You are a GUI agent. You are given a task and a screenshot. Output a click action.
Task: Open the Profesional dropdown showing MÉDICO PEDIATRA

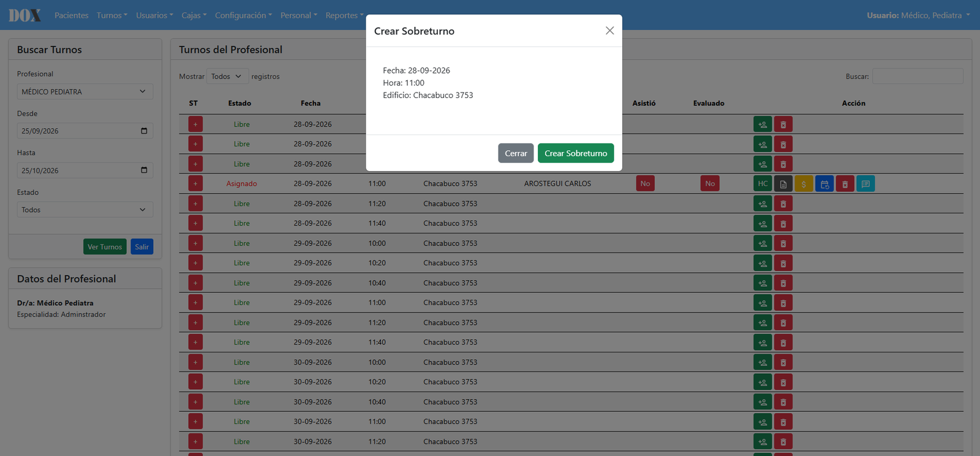[85, 91]
